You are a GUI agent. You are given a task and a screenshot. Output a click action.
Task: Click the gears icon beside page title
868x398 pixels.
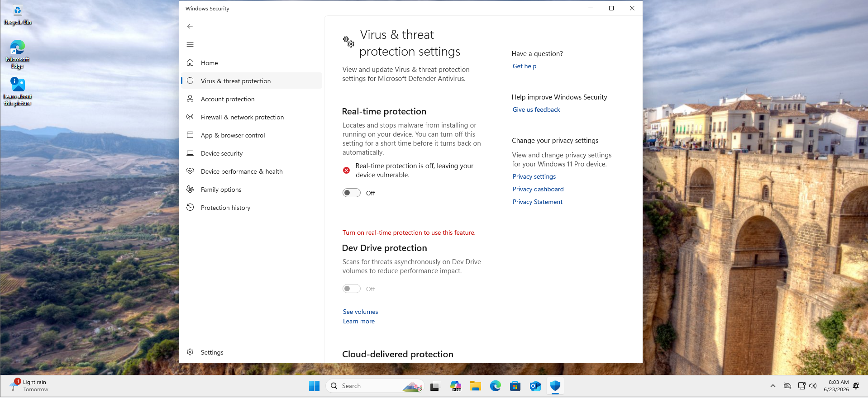348,42
